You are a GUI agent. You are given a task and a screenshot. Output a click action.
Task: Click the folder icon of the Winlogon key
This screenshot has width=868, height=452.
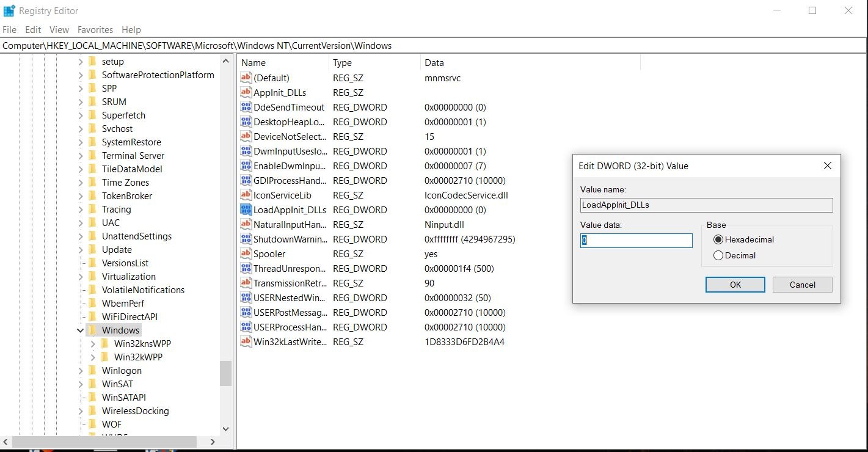[x=92, y=370]
